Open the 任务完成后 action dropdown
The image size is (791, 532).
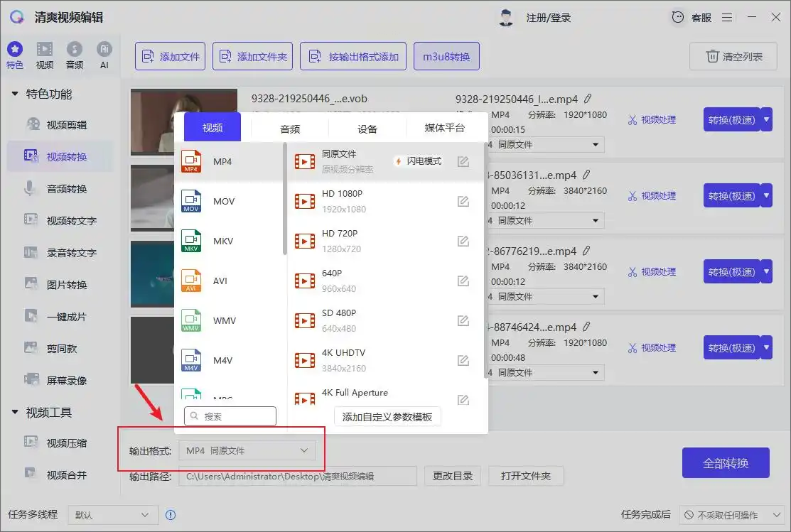[728, 515]
